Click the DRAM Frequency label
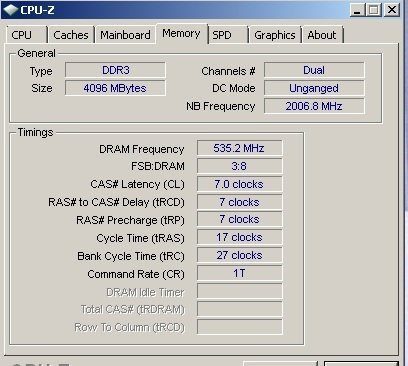 142,149
